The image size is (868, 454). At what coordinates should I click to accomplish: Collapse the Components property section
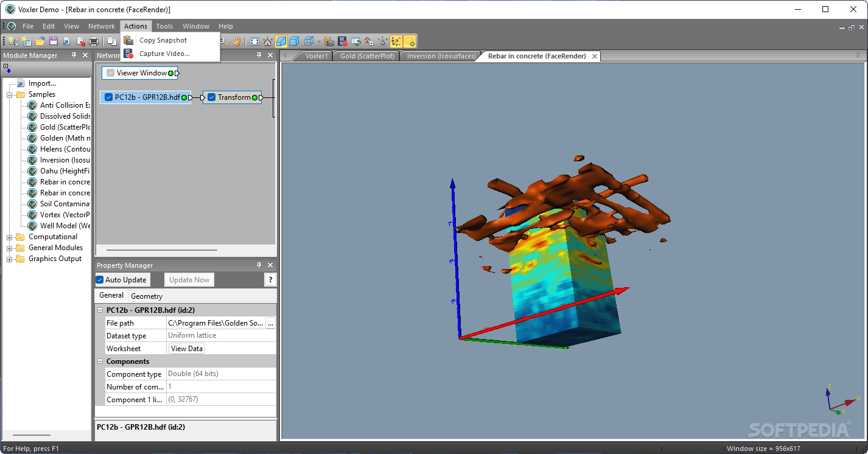[x=100, y=361]
